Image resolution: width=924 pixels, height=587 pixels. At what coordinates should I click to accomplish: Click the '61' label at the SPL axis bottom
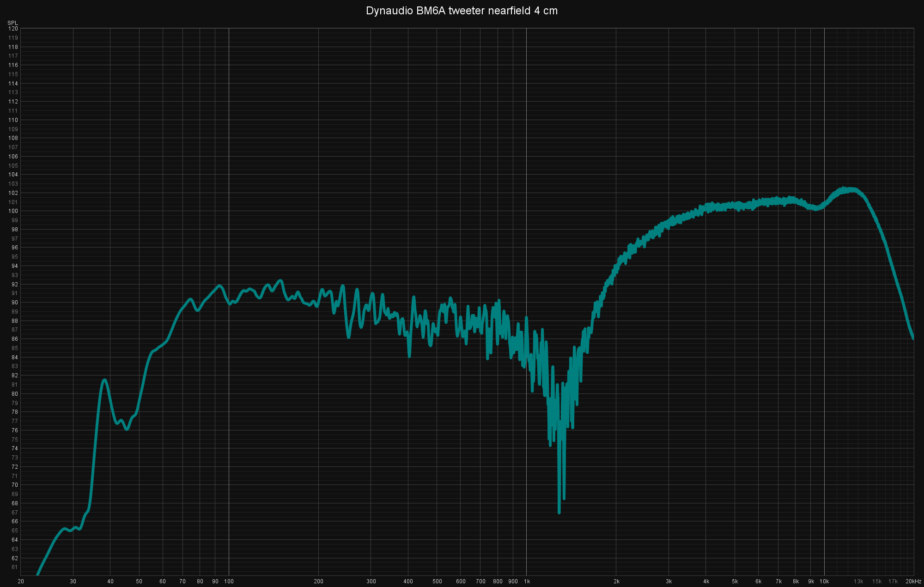[15, 567]
